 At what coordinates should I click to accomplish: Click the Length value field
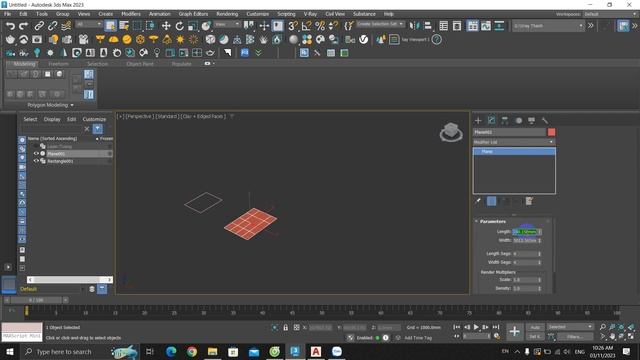click(525, 232)
